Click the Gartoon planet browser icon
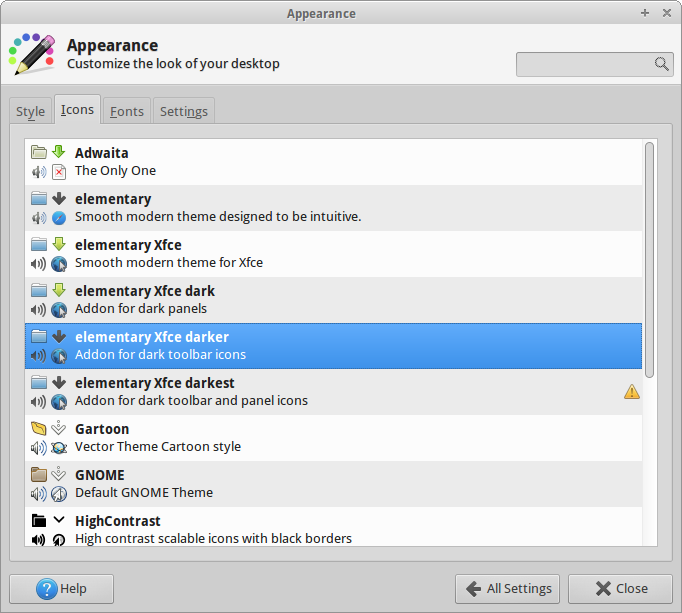 tap(59, 448)
